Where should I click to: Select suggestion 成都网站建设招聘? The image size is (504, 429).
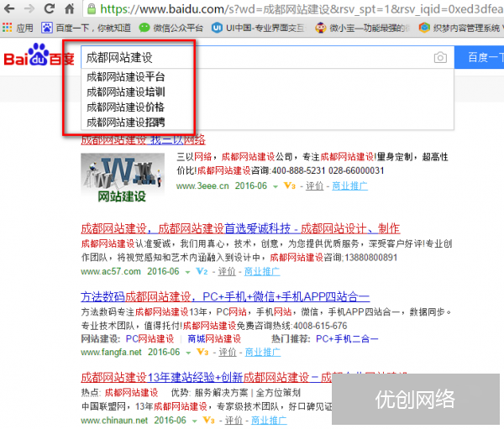(x=126, y=122)
